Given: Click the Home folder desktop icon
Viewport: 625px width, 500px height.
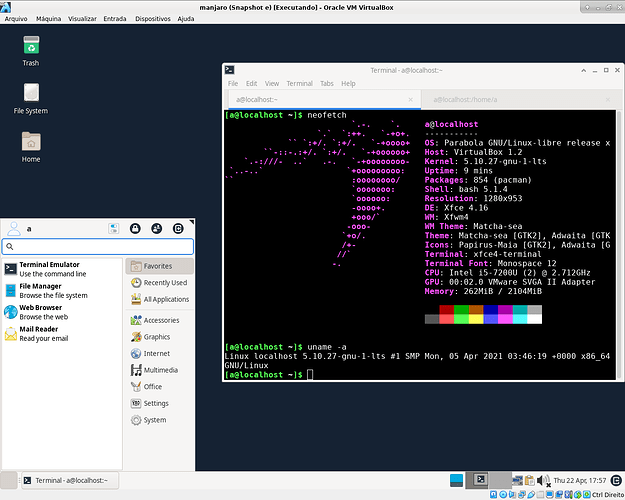Looking at the screenshot, I should coord(31,144).
